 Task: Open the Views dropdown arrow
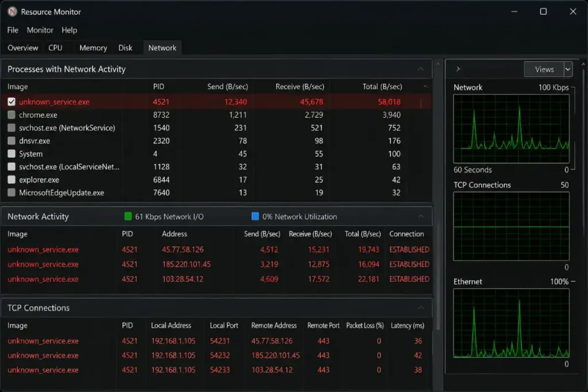(x=568, y=69)
